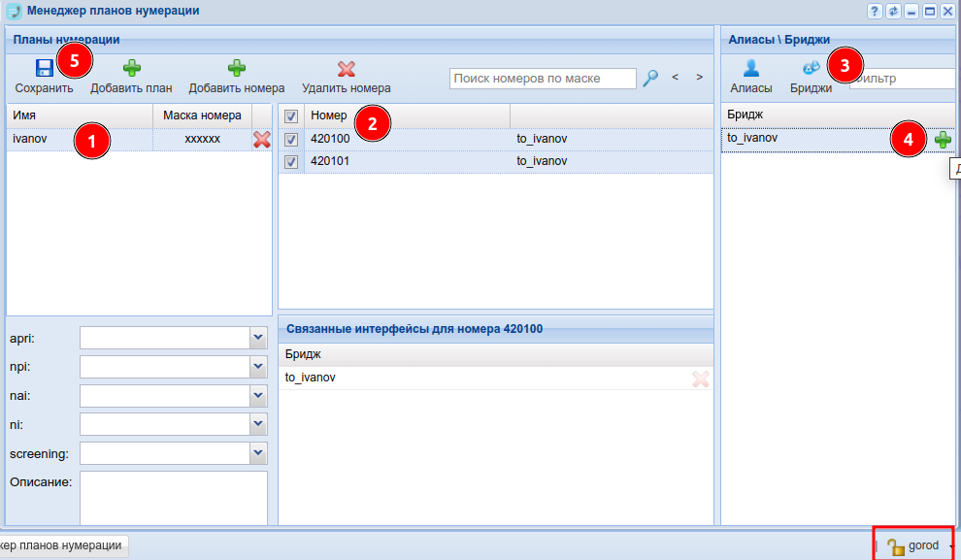Image resolution: width=961 pixels, height=560 pixels.
Task: Click the Фильтр input in Алиасы\Бриджи panel
Action: (x=902, y=79)
